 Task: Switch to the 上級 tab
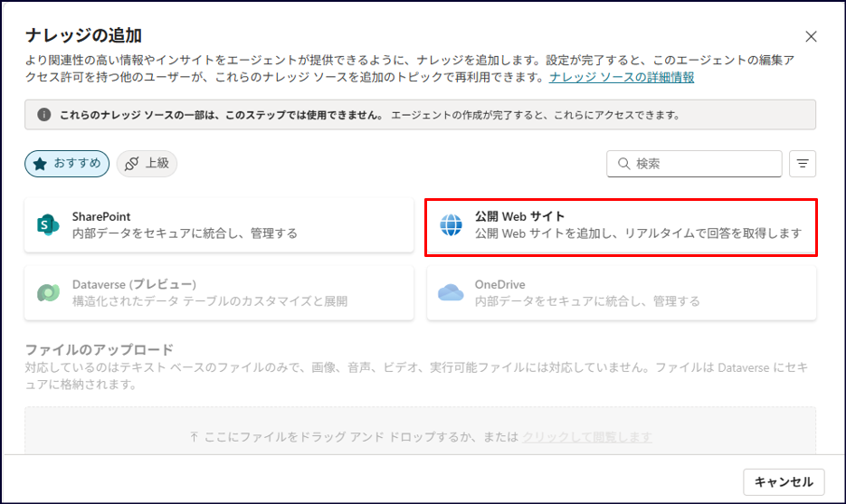(147, 164)
